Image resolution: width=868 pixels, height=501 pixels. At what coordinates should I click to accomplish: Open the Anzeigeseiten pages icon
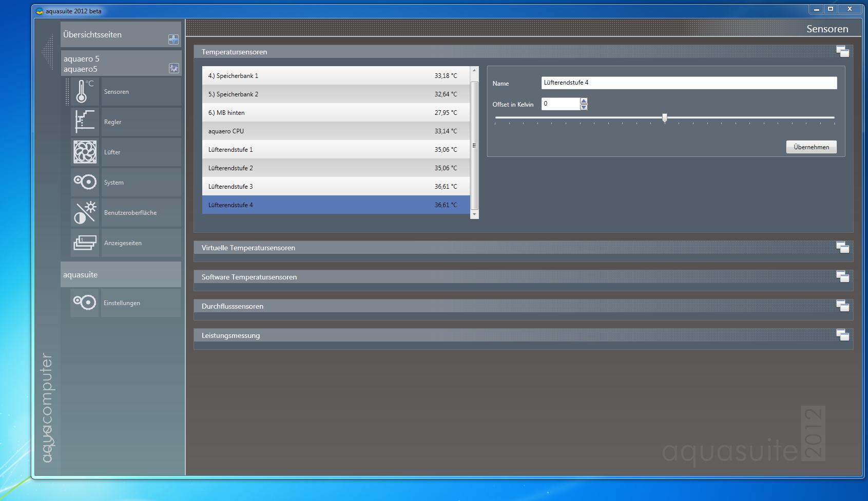(85, 243)
